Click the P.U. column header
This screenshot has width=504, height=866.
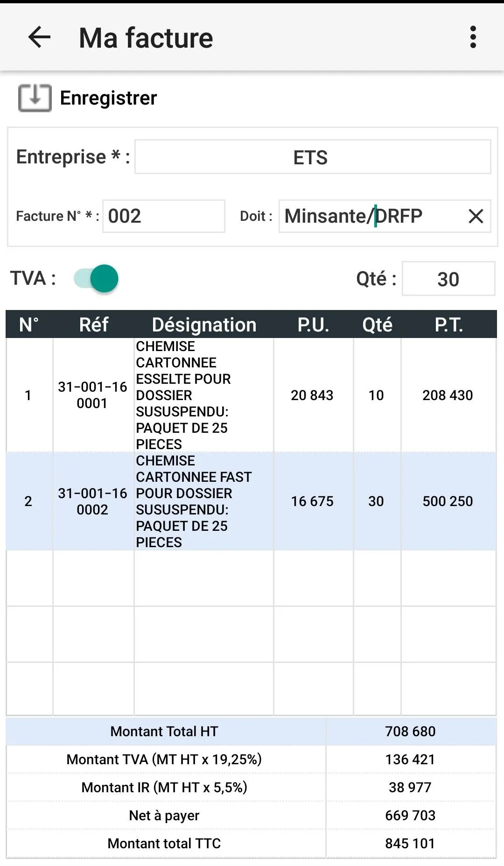click(x=313, y=324)
